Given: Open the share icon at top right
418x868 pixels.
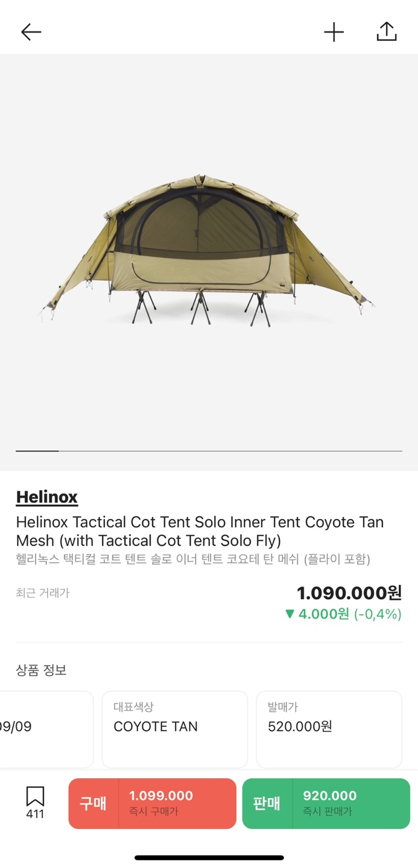Looking at the screenshot, I should tap(386, 32).
